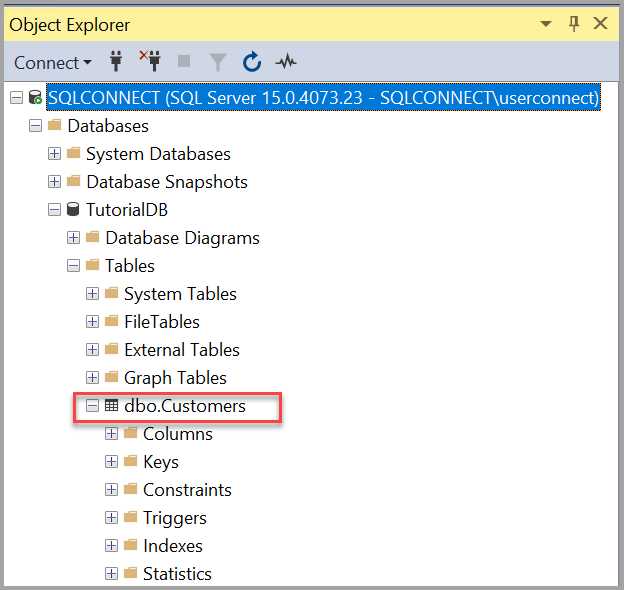
Task: Expand the System Databases folder
Action: [55, 154]
